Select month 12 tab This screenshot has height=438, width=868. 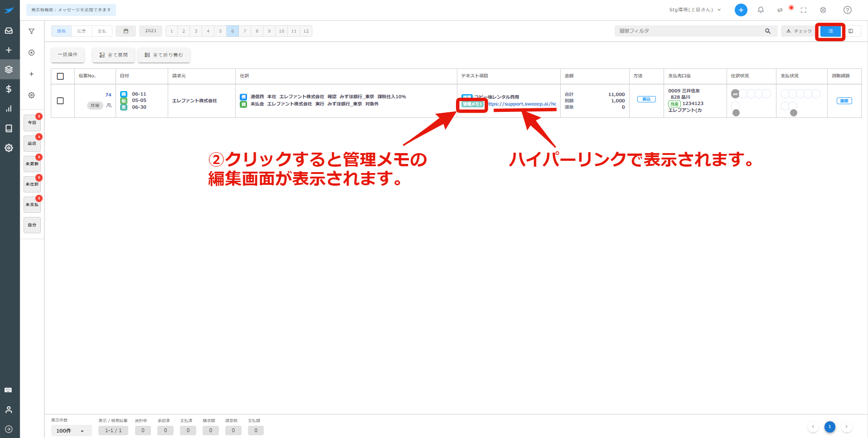(x=306, y=31)
